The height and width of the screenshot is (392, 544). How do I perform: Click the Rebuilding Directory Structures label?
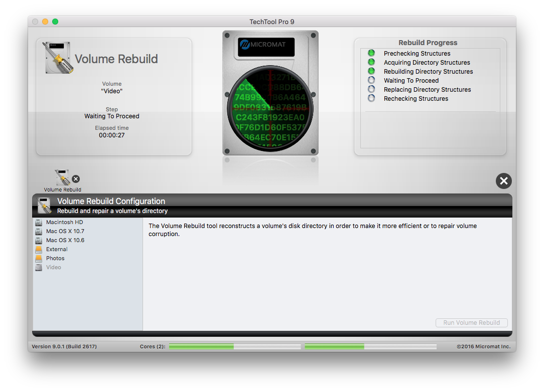point(428,71)
